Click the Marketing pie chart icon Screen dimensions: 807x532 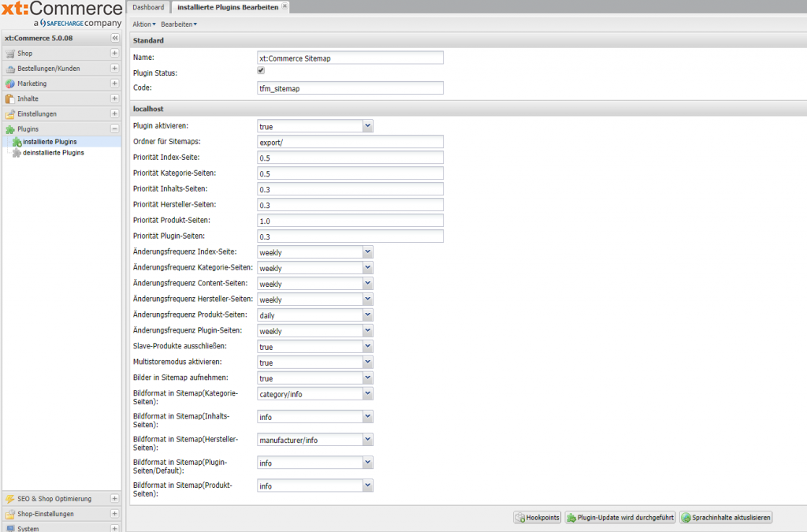click(x=10, y=84)
